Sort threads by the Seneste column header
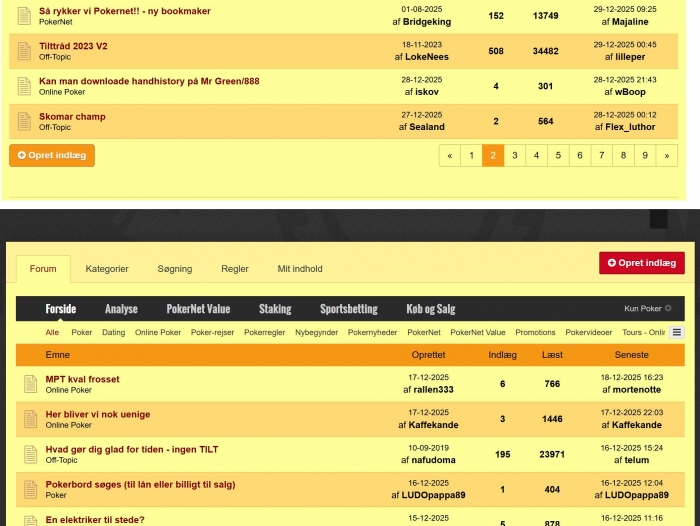 (x=631, y=355)
